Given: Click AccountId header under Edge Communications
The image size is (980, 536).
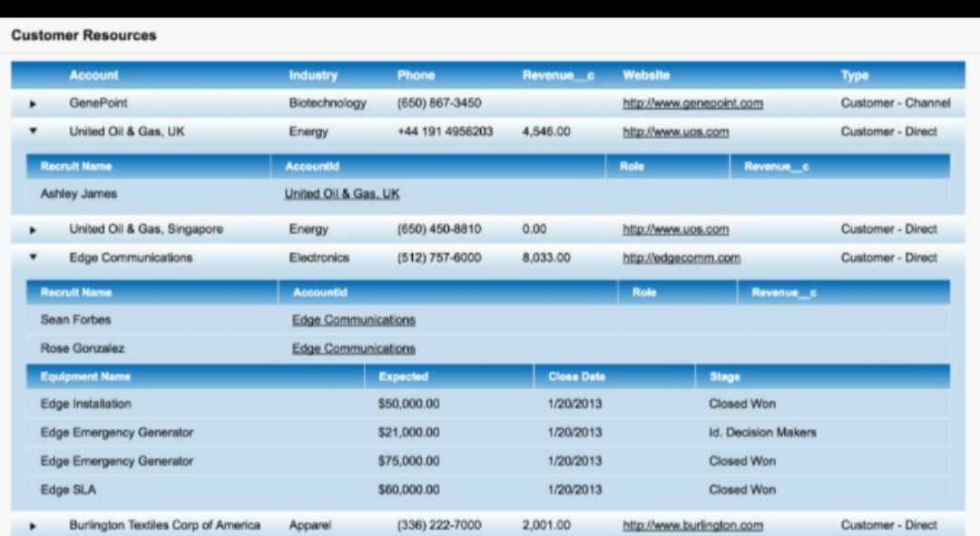Looking at the screenshot, I should pos(320,292).
